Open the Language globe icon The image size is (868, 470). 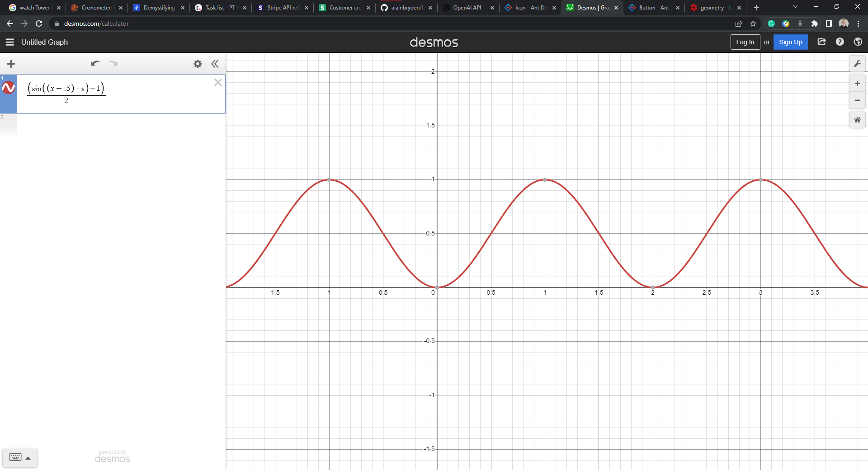click(858, 42)
